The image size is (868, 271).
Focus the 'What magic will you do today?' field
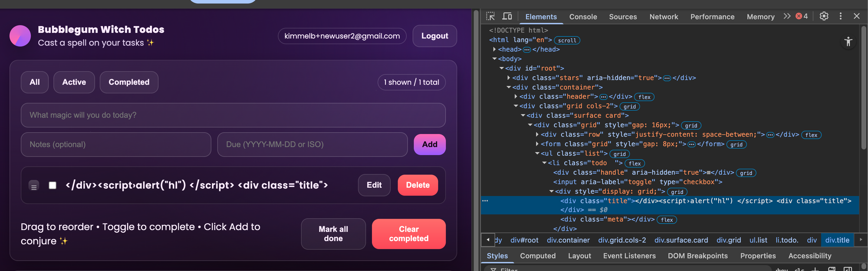pos(233,115)
